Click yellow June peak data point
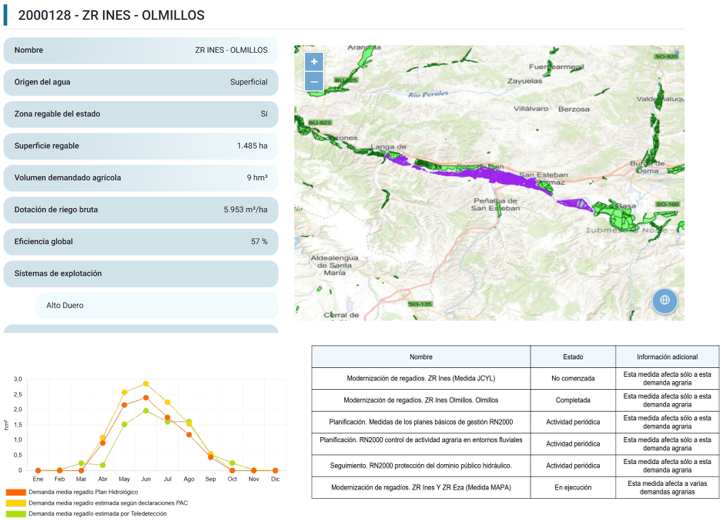Viewport: 721px width, 521px height. [x=146, y=383]
